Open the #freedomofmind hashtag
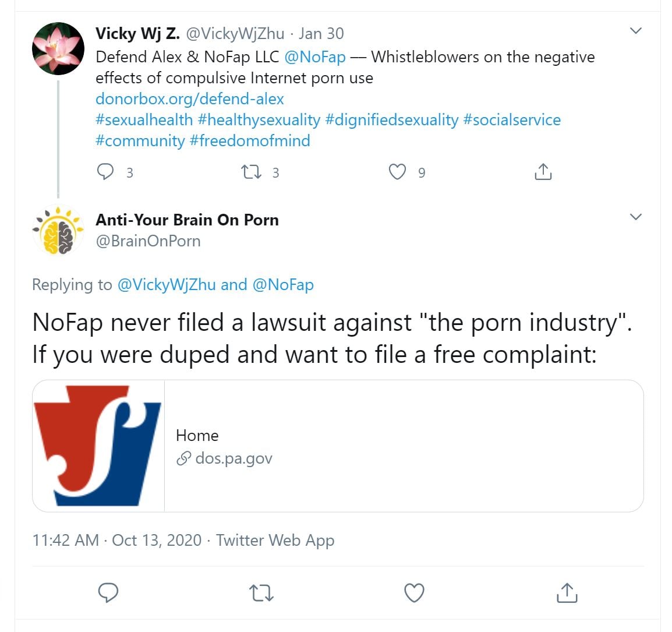 [x=250, y=141]
